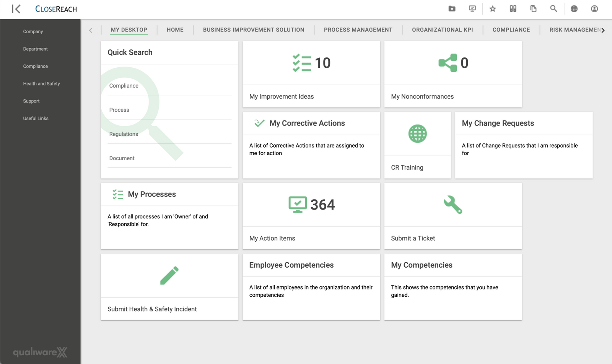Screen dimensions: 612x364
Task: Open Health and Safety in the sidebar
Action: point(41,83)
